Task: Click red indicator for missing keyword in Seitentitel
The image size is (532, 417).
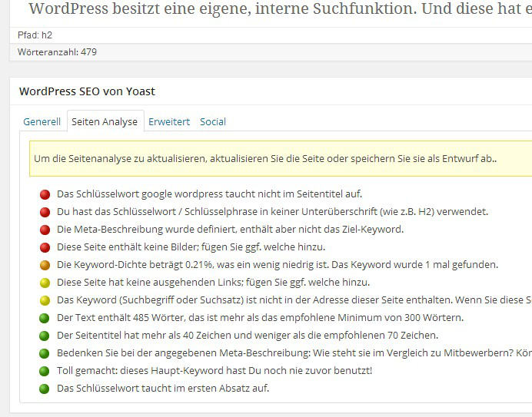Action: 45,194
